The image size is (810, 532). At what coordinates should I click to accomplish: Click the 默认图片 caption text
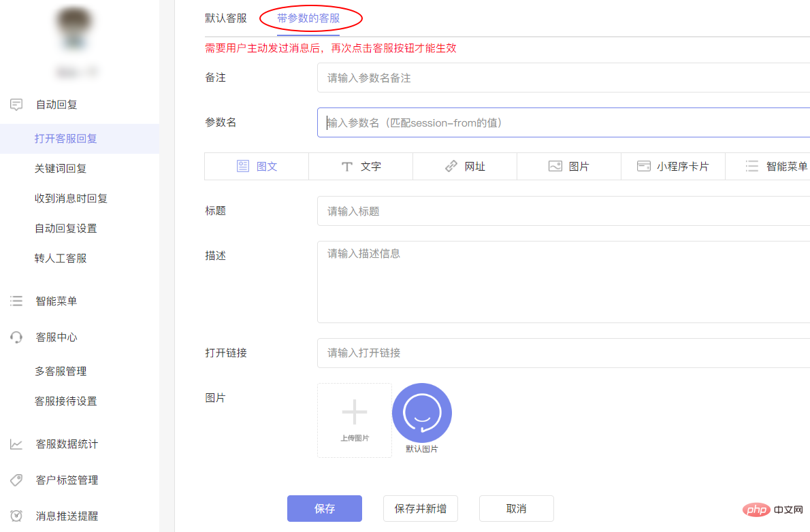click(x=421, y=449)
